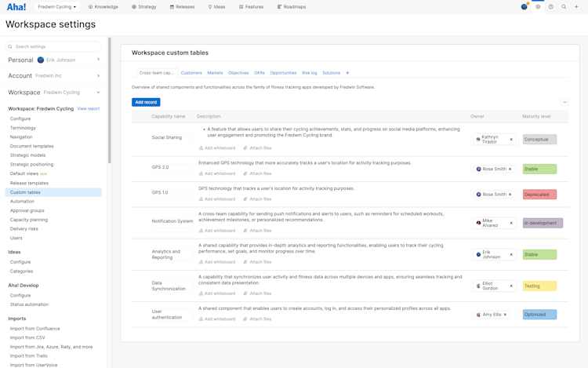This screenshot has height=368, width=588.
Task: Open Import from CSV
Action: pyautogui.click(x=27, y=337)
